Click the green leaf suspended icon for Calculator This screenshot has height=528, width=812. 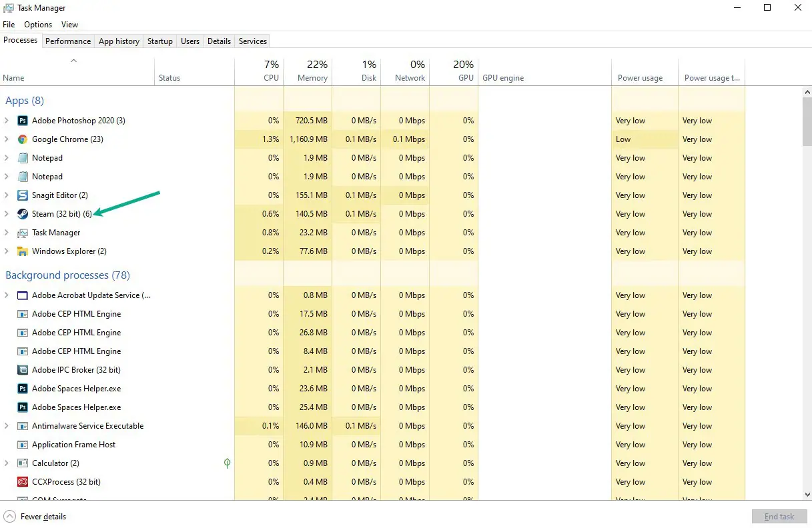[x=227, y=463]
